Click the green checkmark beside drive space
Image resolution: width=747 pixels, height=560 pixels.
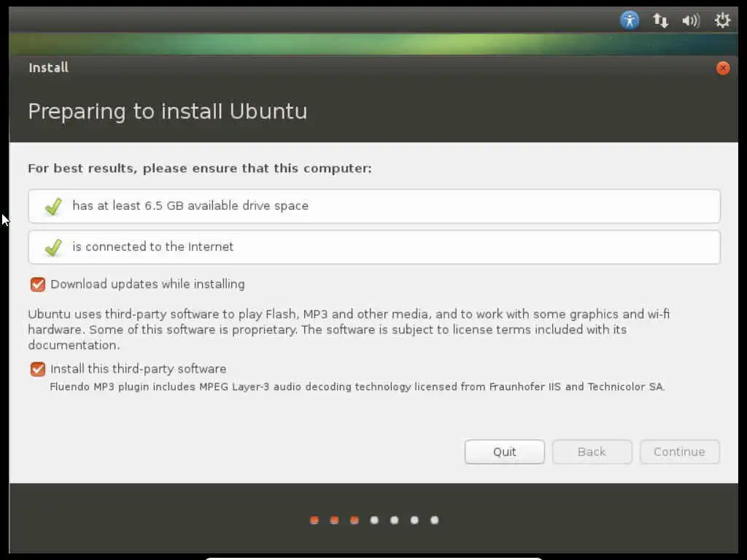pyautogui.click(x=53, y=206)
